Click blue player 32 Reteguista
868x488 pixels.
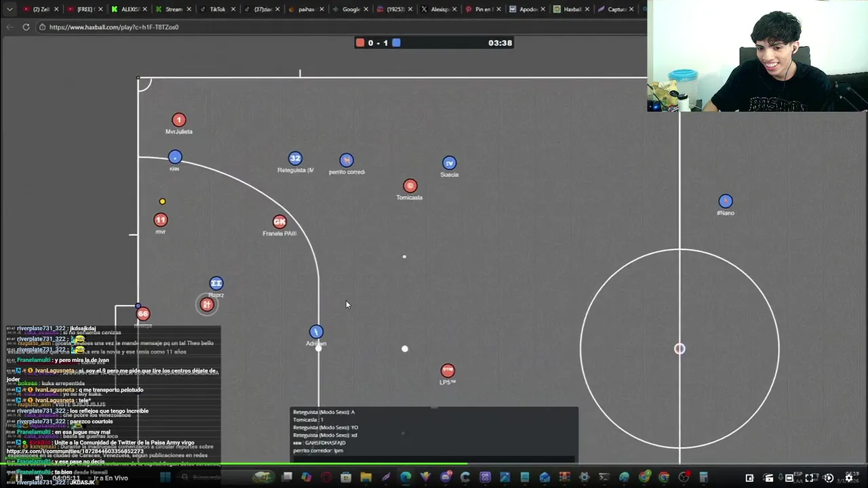[x=295, y=159]
